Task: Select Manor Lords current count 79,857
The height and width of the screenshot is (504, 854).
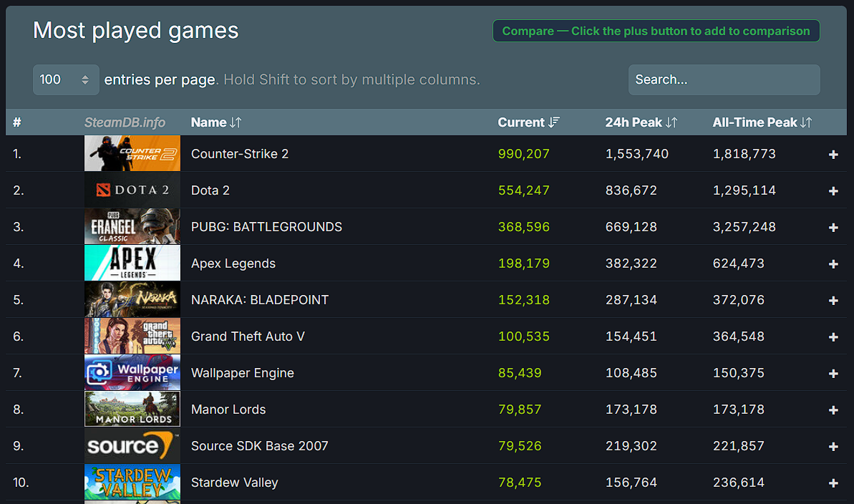Action: pyautogui.click(x=520, y=409)
